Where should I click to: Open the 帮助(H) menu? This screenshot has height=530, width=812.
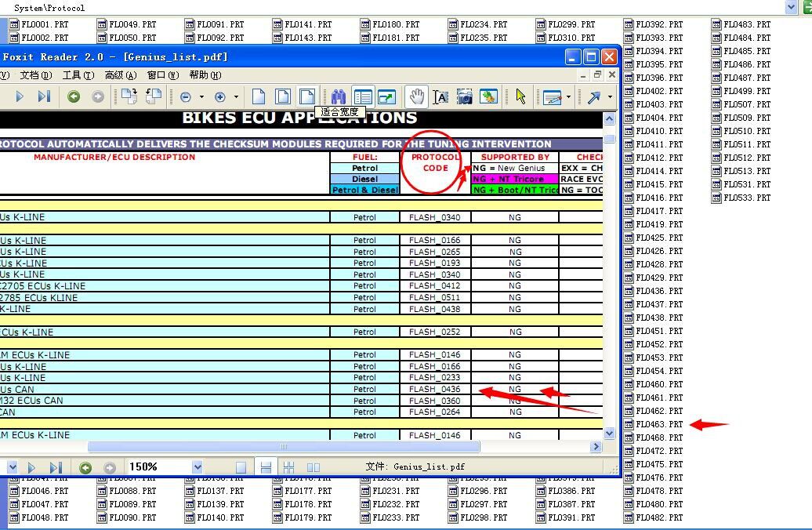click(205, 75)
